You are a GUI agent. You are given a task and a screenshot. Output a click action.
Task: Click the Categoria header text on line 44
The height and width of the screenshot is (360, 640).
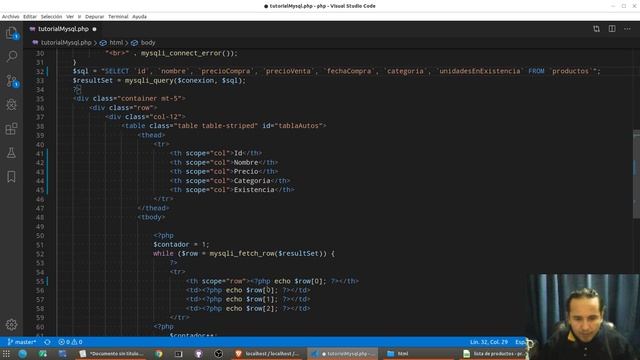[252, 181]
